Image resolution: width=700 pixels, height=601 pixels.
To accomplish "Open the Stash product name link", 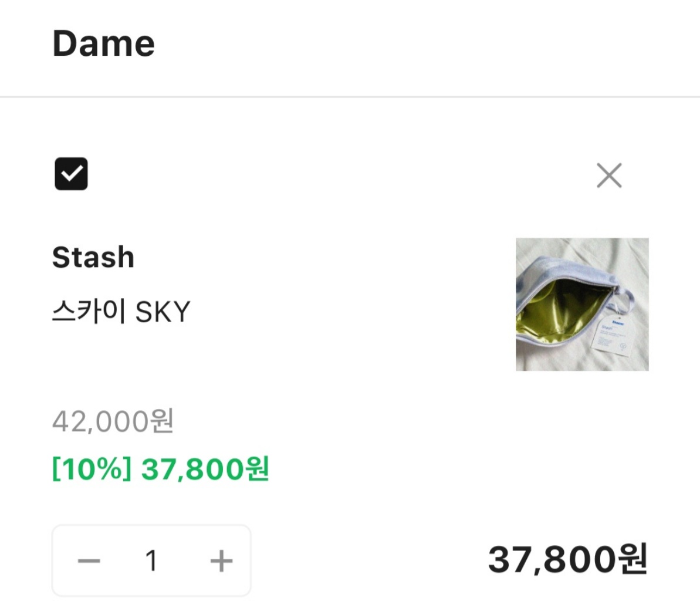I will coord(93,257).
